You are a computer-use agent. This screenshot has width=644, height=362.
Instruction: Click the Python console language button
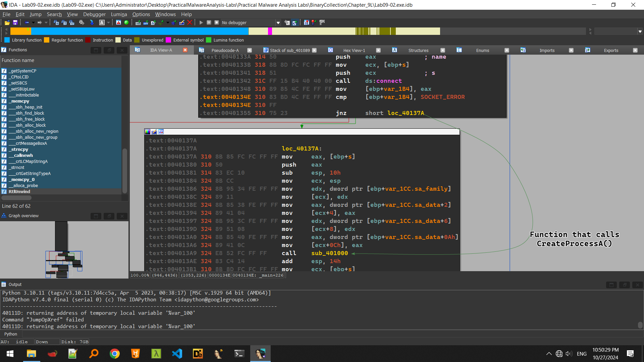[x=11, y=334]
